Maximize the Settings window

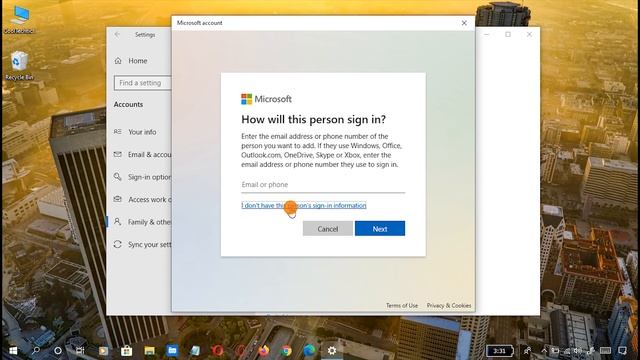[x=508, y=35]
